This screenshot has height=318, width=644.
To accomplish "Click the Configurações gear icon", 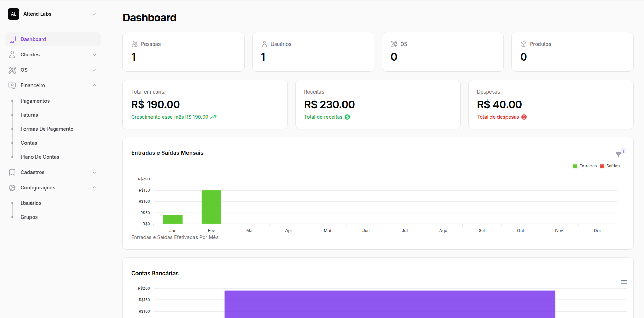I will (12, 188).
